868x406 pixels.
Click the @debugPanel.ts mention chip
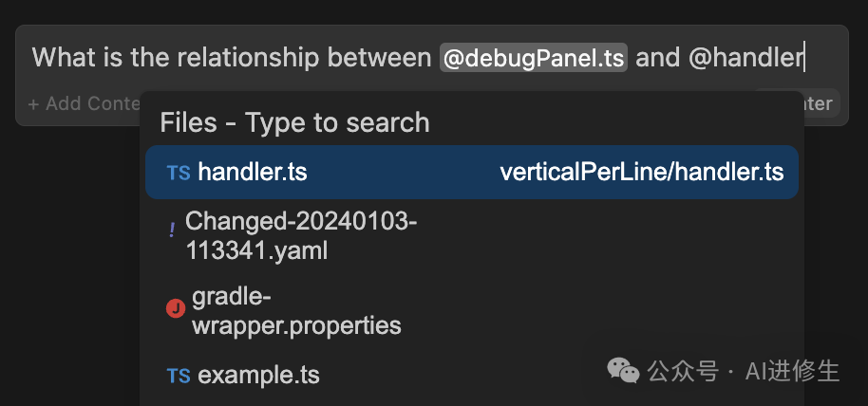pyautogui.click(x=534, y=58)
